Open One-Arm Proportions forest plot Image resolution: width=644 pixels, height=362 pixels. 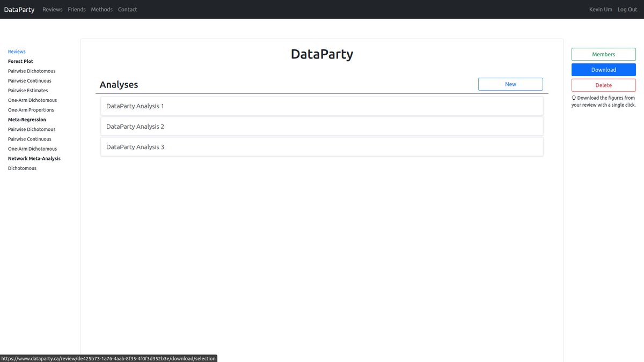tap(31, 110)
